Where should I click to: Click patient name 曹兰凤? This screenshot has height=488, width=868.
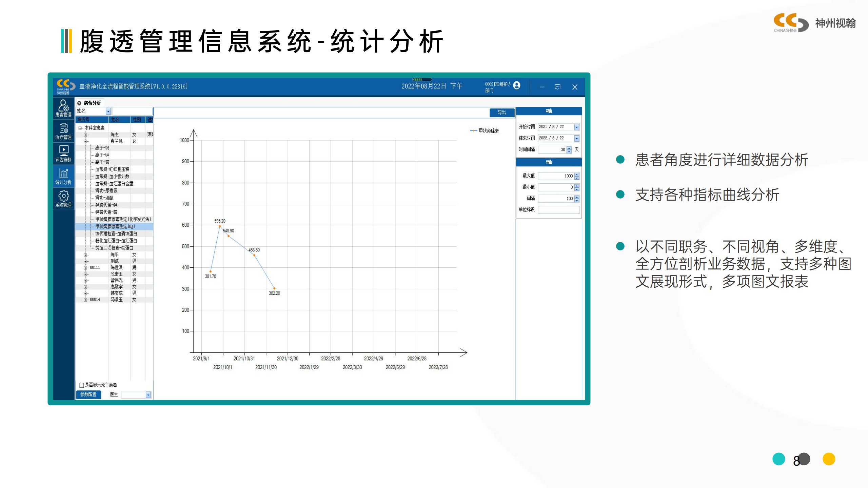pyautogui.click(x=116, y=141)
